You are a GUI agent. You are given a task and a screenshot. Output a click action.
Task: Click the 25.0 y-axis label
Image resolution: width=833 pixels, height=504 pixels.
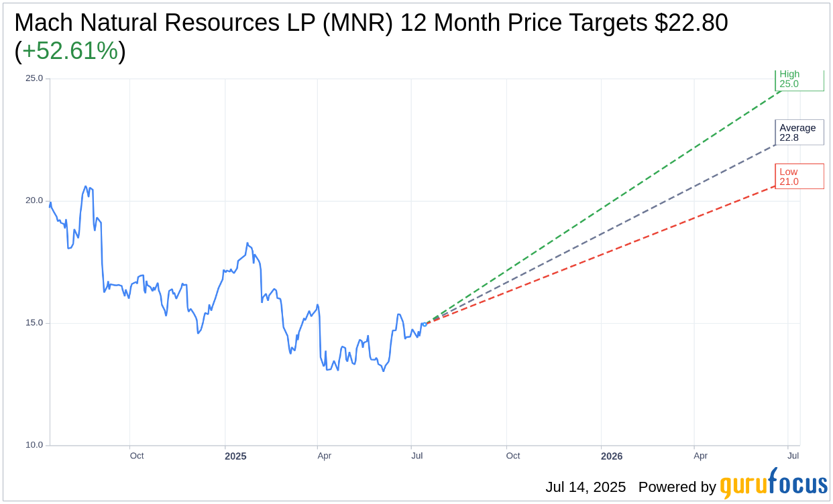(x=34, y=78)
